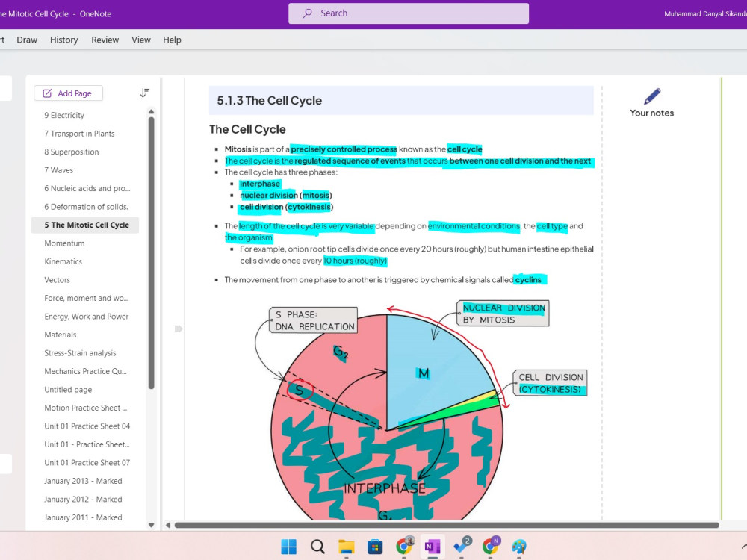Open the page sort options icon
This screenshot has height=560, width=747.
[x=145, y=93]
